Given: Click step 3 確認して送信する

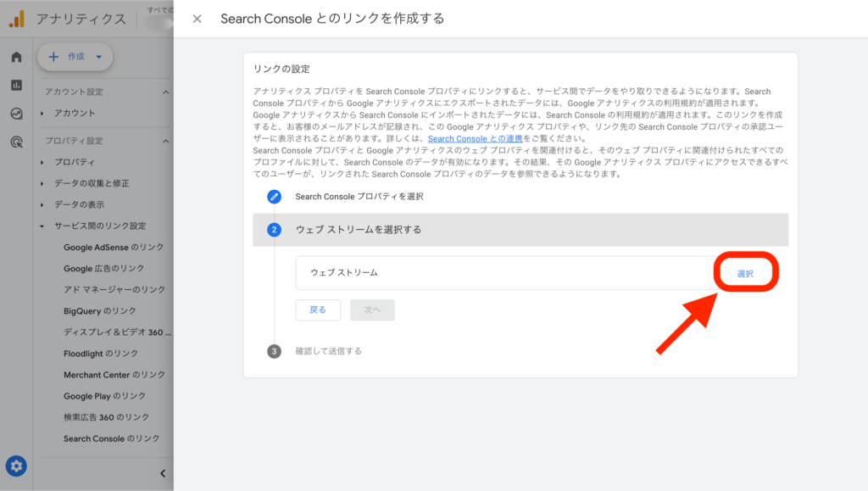Looking at the screenshot, I should 328,351.
